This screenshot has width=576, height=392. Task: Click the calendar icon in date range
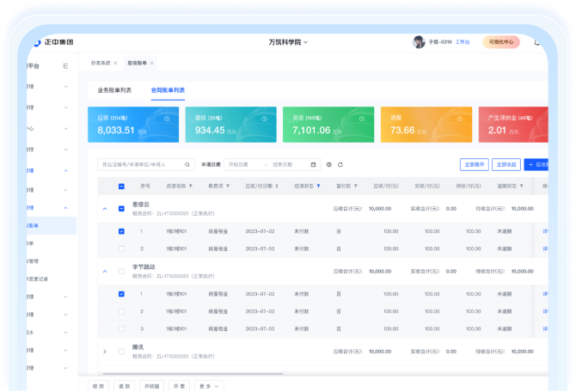coord(313,164)
